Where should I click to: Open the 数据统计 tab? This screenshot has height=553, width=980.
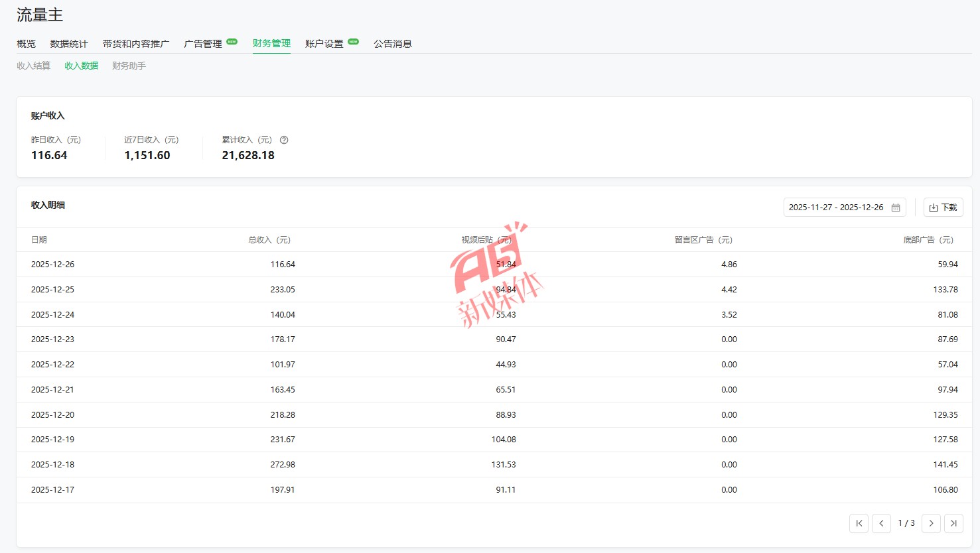[69, 44]
